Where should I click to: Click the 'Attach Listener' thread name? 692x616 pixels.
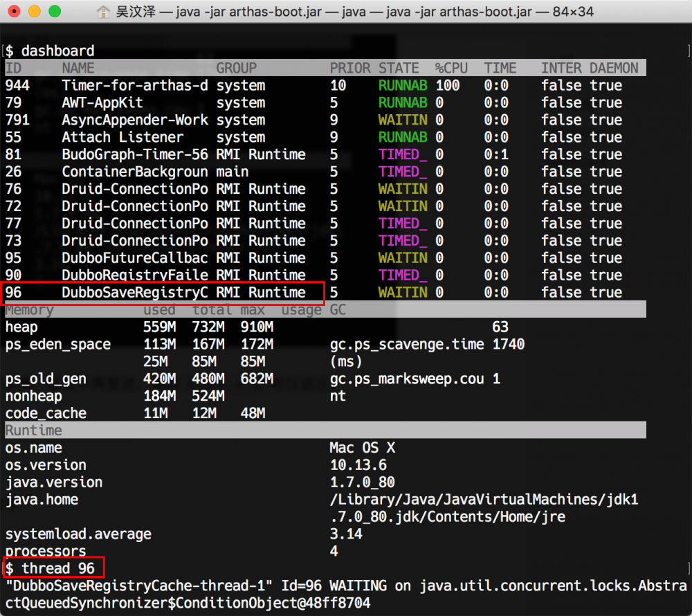[122, 137]
